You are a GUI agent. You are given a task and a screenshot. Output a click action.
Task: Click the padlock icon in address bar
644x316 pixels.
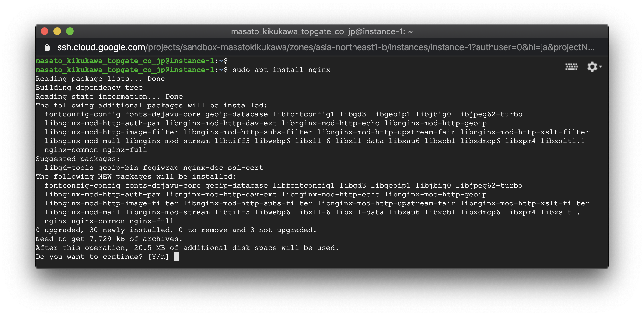[x=47, y=47]
